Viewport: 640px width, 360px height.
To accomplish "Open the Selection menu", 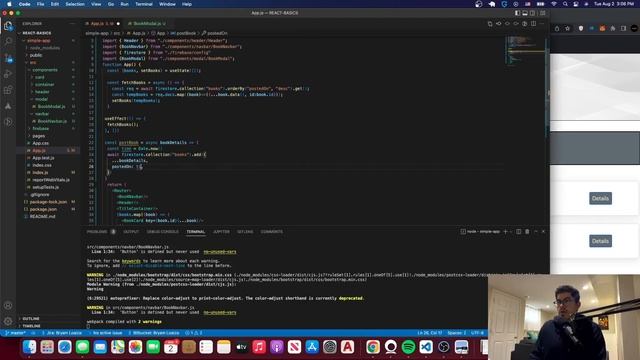I will tap(75, 4).
